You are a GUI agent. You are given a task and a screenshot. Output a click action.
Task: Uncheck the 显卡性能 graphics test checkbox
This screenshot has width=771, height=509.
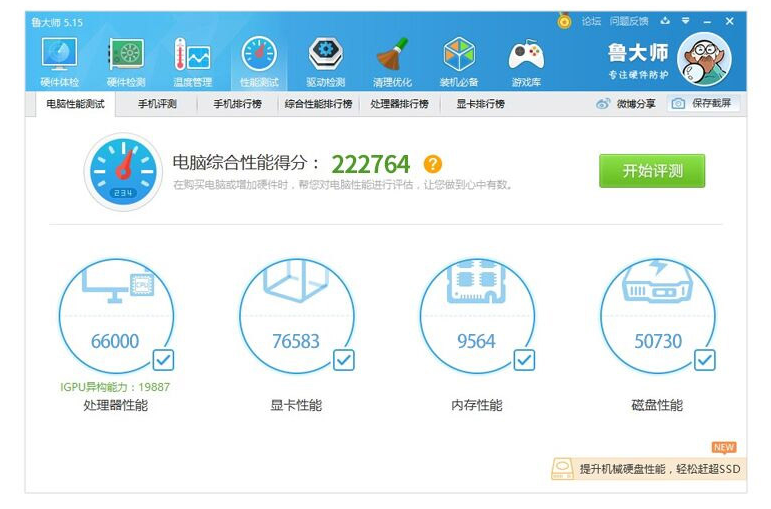click(x=343, y=359)
